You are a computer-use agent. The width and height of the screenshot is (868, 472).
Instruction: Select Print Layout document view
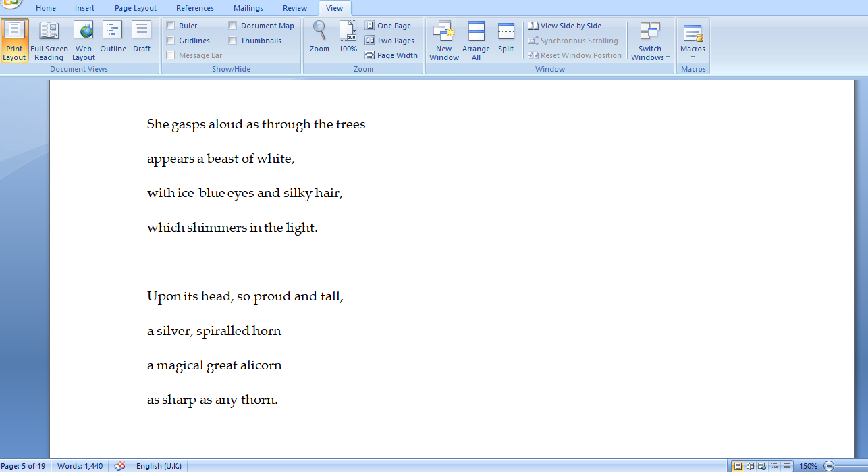pos(14,41)
